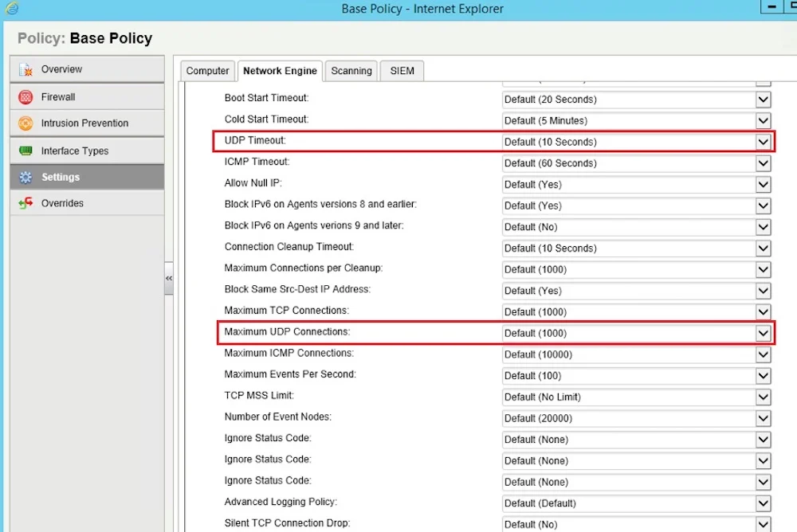797x532 pixels.
Task: Go to the Firewall section label
Action: tap(58, 96)
